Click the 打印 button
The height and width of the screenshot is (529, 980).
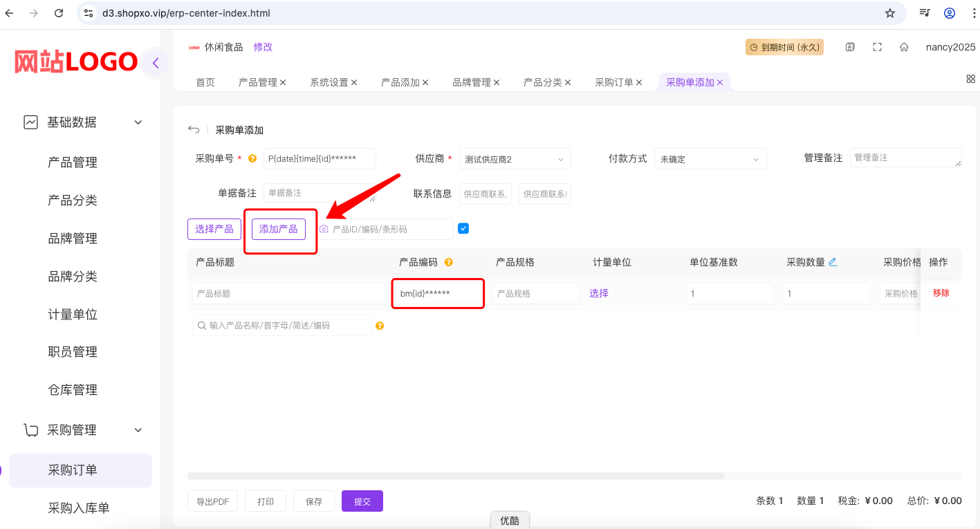[266, 501]
